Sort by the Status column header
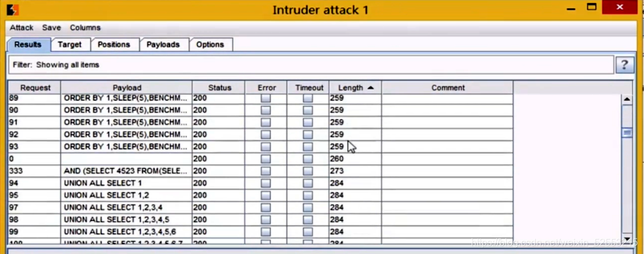The height and width of the screenshot is (254, 644). click(x=219, y=88)
